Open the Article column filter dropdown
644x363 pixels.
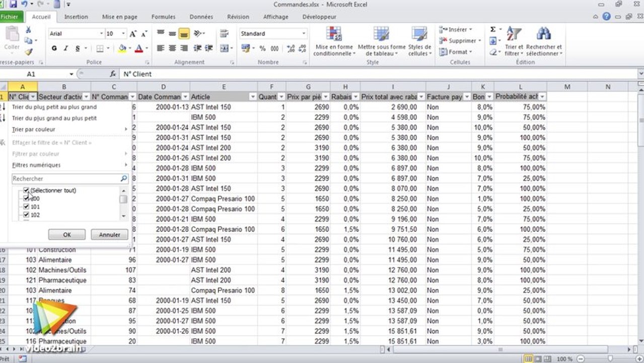coord(253,97)
